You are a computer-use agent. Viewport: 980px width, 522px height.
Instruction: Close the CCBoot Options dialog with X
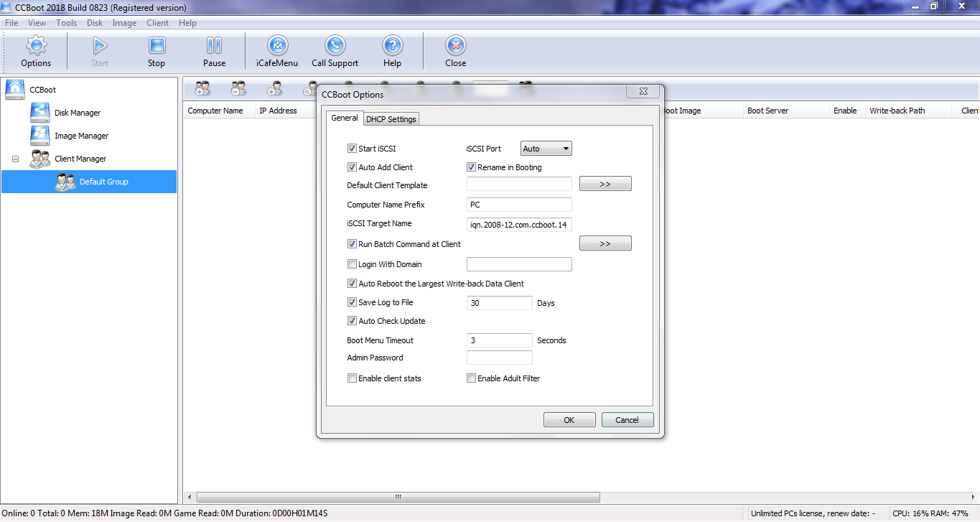pyautogui.click(x=643, y=91)
